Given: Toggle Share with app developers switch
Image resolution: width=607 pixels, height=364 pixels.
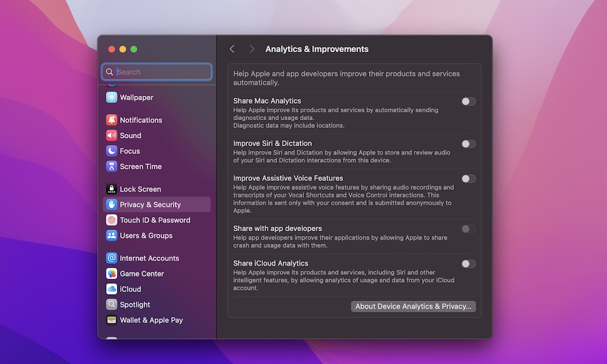Looking at the screenshot, I should click(469, 229).
